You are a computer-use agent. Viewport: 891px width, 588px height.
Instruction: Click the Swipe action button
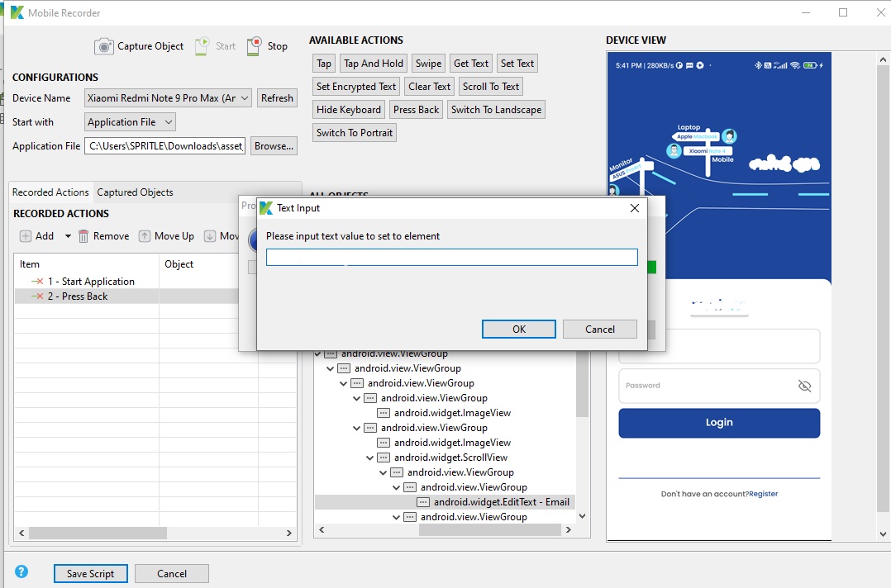428,64
